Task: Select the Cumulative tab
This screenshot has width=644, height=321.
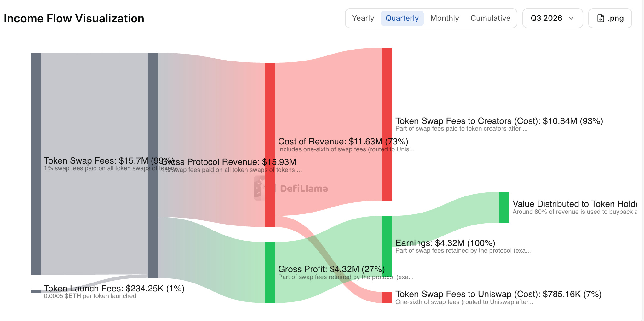Action: (x=490, y=18)
